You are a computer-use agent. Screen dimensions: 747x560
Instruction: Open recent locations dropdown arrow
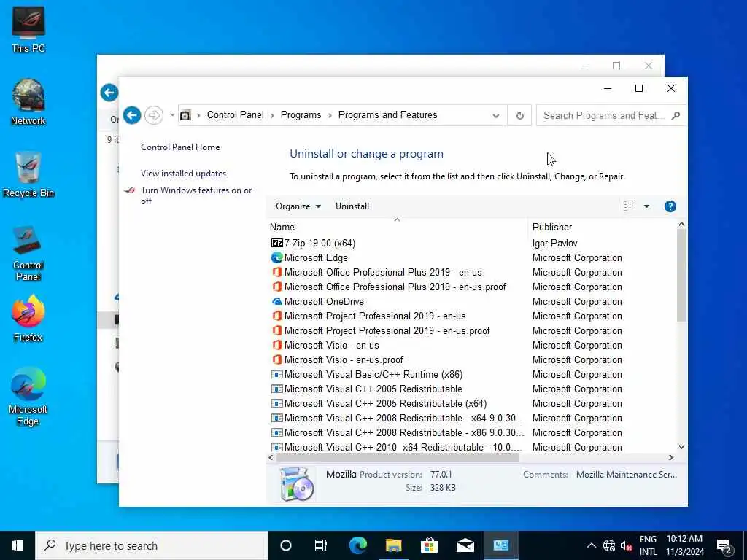click(x=172, y=115)
